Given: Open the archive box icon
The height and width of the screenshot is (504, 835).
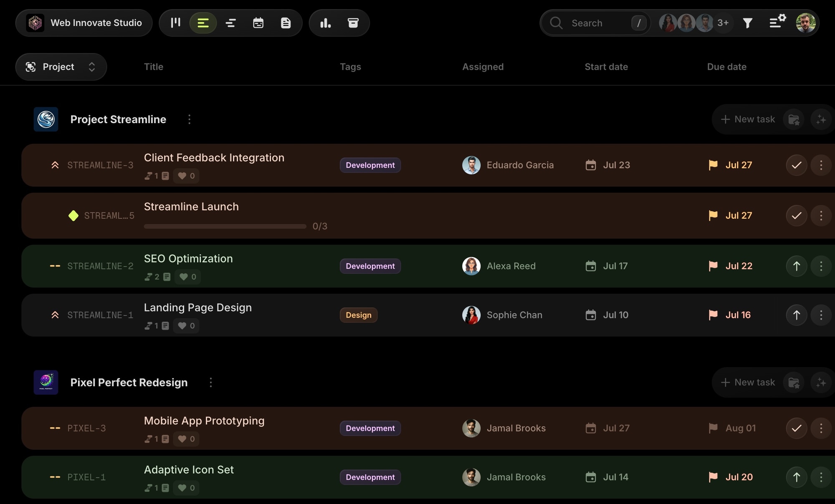Looking at the screenshot, I should pos(353,23).
